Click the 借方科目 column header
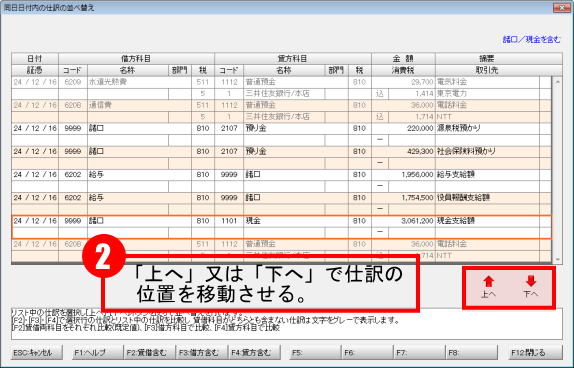Viewport: 574px width, 368px height. click(136, 59)
